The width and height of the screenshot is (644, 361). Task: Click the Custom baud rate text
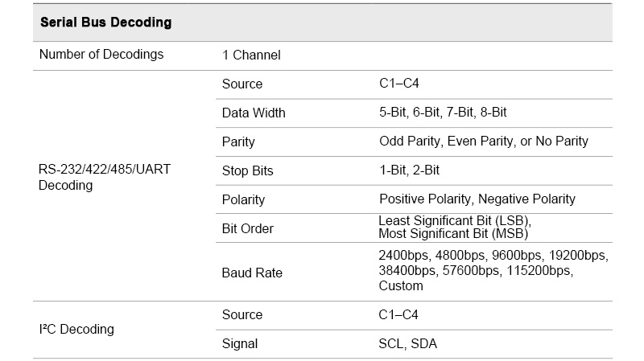click(400, 286)
